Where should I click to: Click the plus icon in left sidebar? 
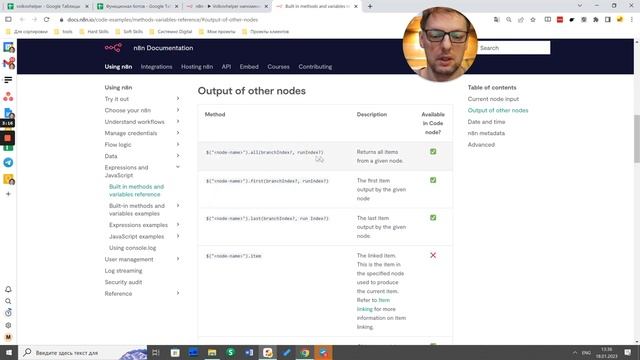coord(8,194)
